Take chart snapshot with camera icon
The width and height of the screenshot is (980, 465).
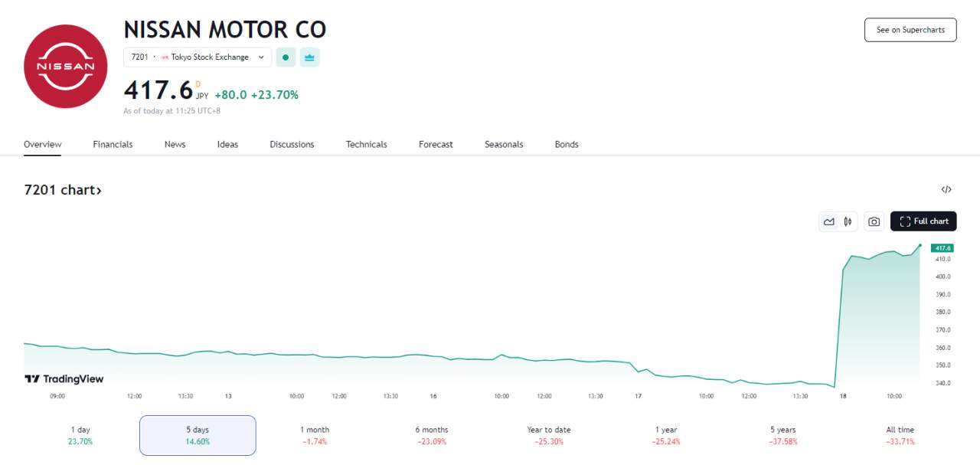tap(874, 221)
